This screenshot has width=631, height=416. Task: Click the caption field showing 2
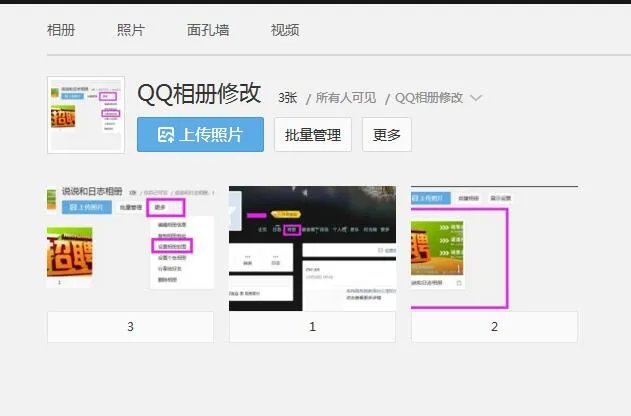click(x=494, y=327)
